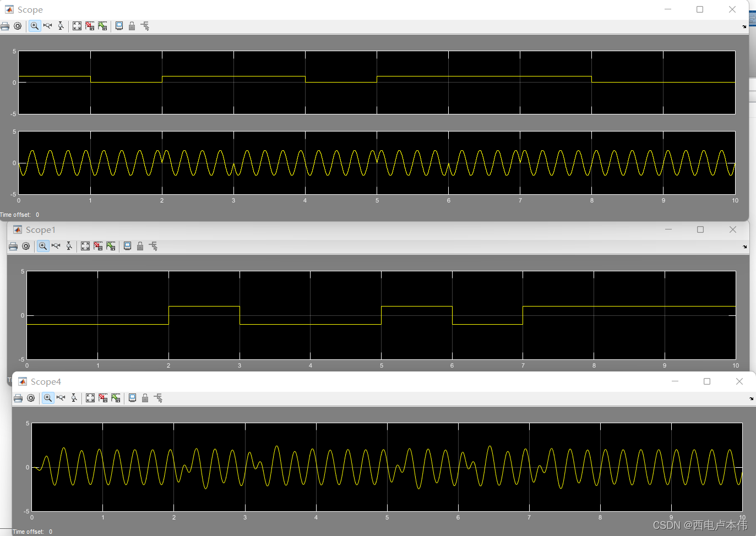Open Parameters gear in Scope4 window
Image resolution: width=756 pixels, height=536 pixels.
point(31,398)
